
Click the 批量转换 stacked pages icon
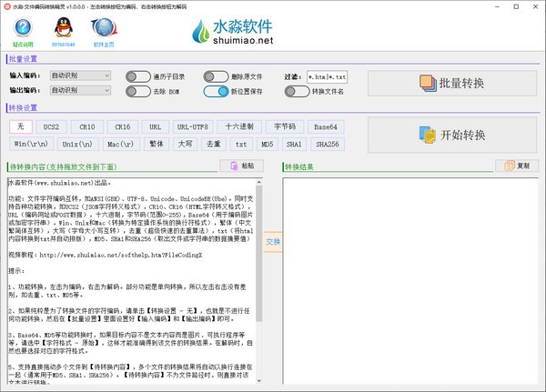tap(428, 83)
